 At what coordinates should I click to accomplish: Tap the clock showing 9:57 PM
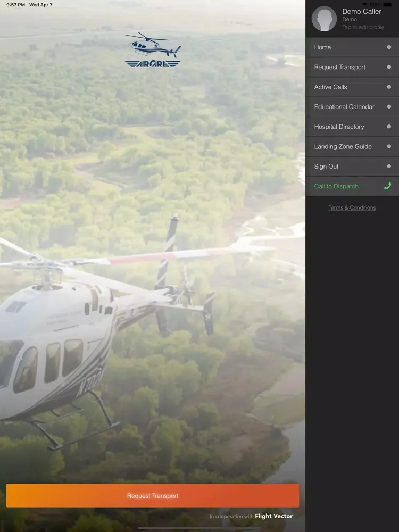tap(15, 5)
